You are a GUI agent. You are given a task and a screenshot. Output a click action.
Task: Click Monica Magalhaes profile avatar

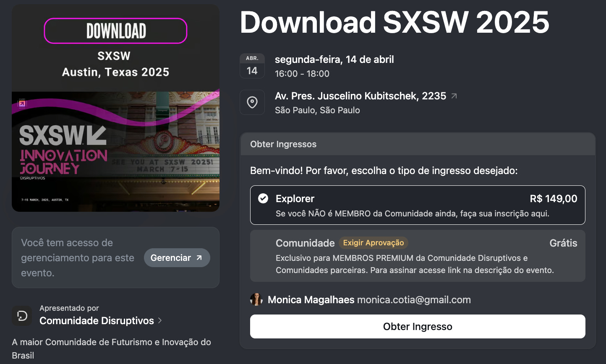point(256,299)
